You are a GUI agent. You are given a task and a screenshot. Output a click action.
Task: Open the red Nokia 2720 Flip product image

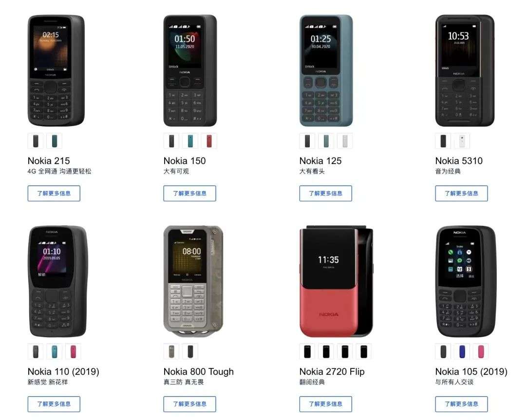pyautogui.click(x=336, y=281)
